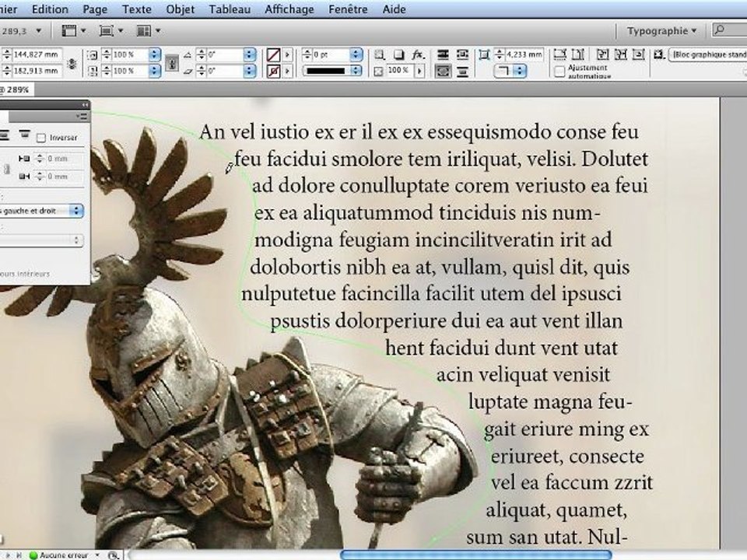
Task: Click the opacity checkerboard icon
Action: 379,72
